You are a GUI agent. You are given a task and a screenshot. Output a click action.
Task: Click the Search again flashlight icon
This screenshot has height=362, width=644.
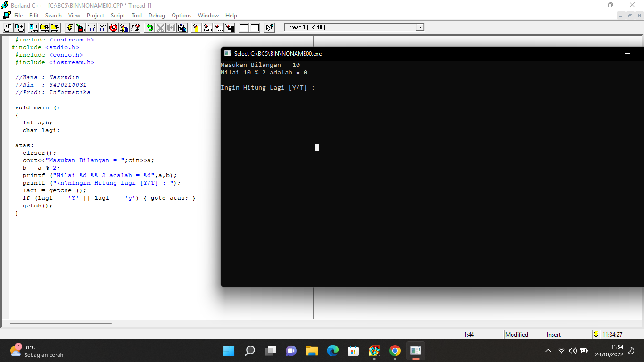click(x=219, y=27)
